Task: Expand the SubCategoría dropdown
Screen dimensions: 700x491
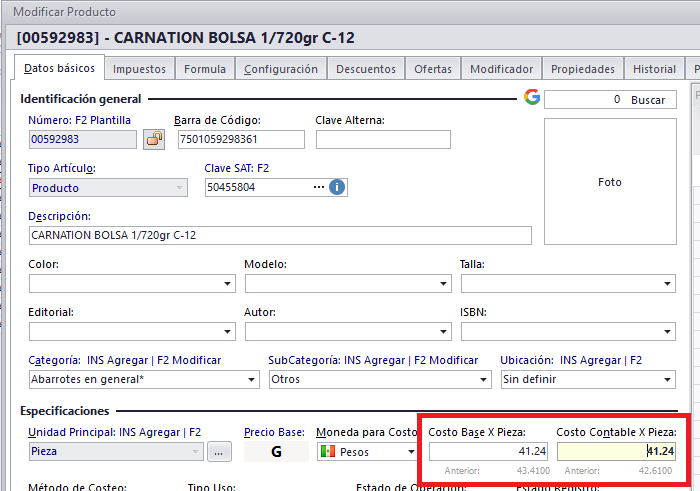Action: [x=488, y=379]
